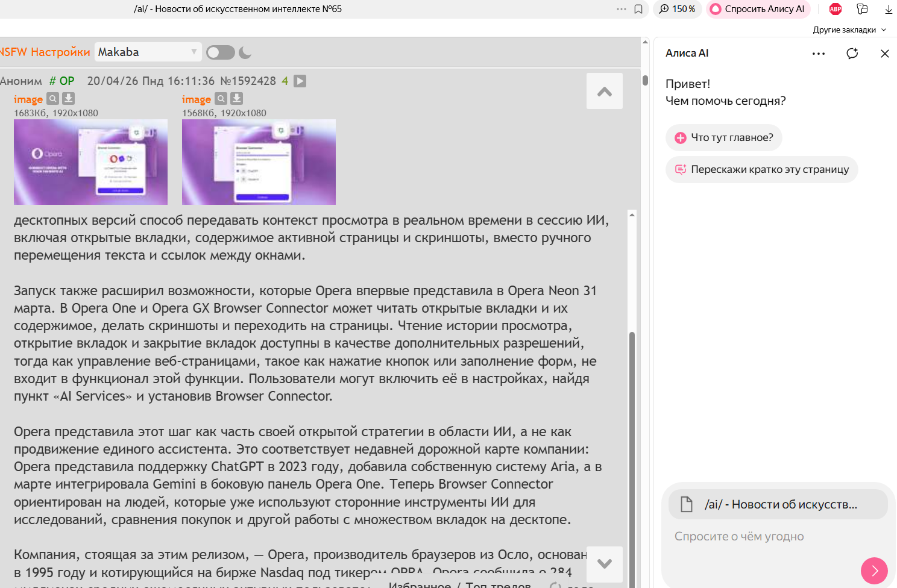
Task: Focus the Спросите о чём угодно input
Action: point(739,537)
